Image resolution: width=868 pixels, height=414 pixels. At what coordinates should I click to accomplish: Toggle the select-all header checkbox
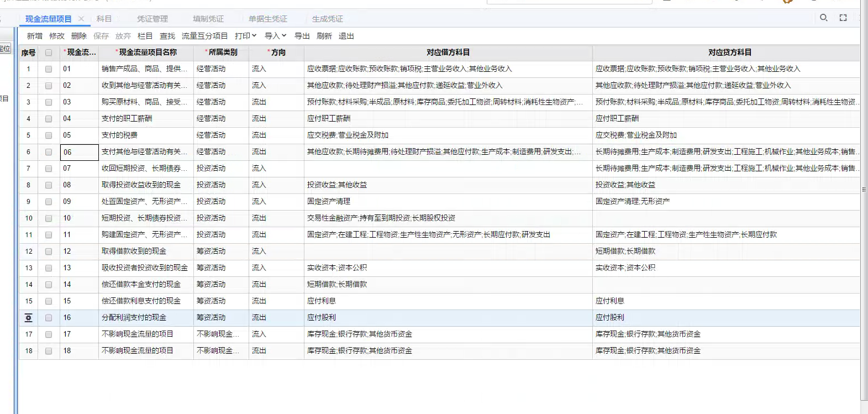[x=49, y=53]
